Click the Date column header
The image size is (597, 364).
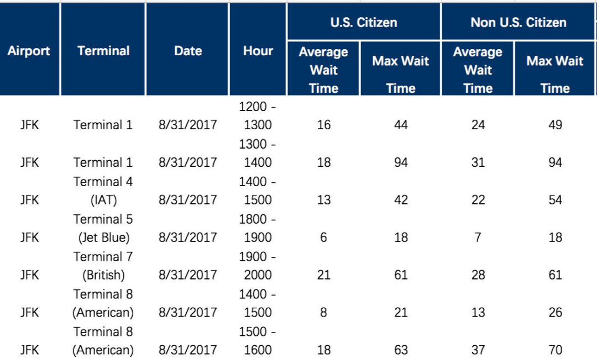point(188,51)
